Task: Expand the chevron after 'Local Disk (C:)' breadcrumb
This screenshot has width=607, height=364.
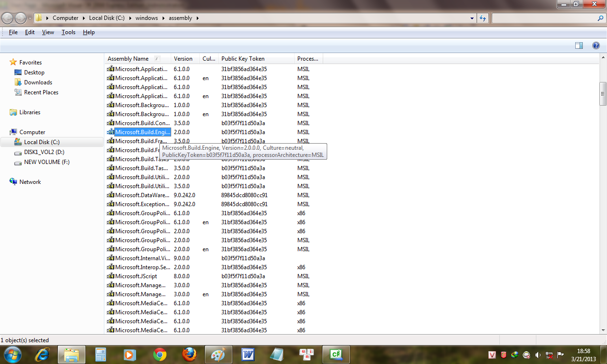Action: point(130,18)
